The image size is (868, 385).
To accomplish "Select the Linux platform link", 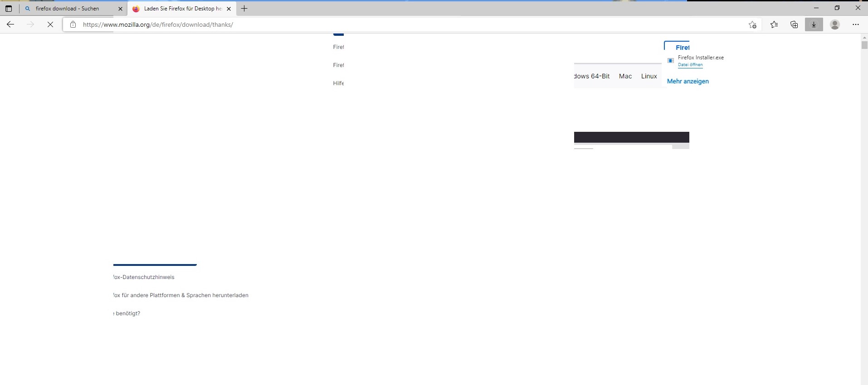I will (649, 76).
